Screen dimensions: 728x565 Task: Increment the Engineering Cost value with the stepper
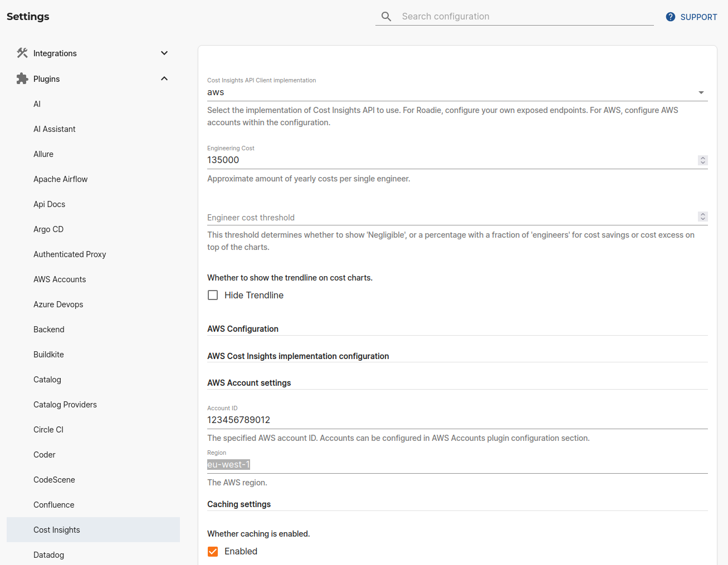pyautogui.click(x=702, y=158)
